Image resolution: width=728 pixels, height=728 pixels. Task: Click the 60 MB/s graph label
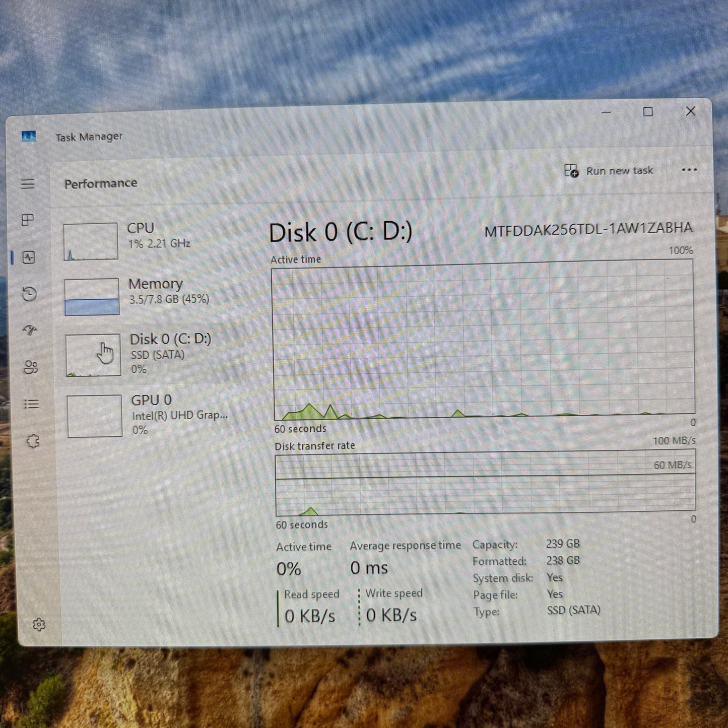(x=672, y=465)
